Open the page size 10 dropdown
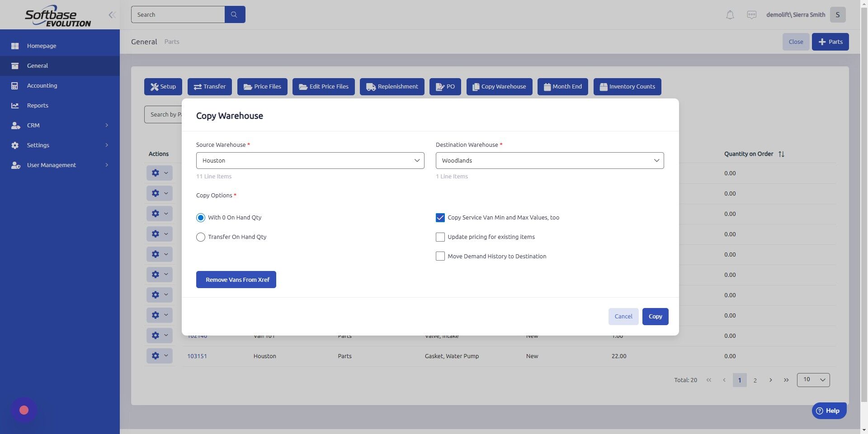The width and height of the screenshot is (868, 434). (x=813, y=380)
